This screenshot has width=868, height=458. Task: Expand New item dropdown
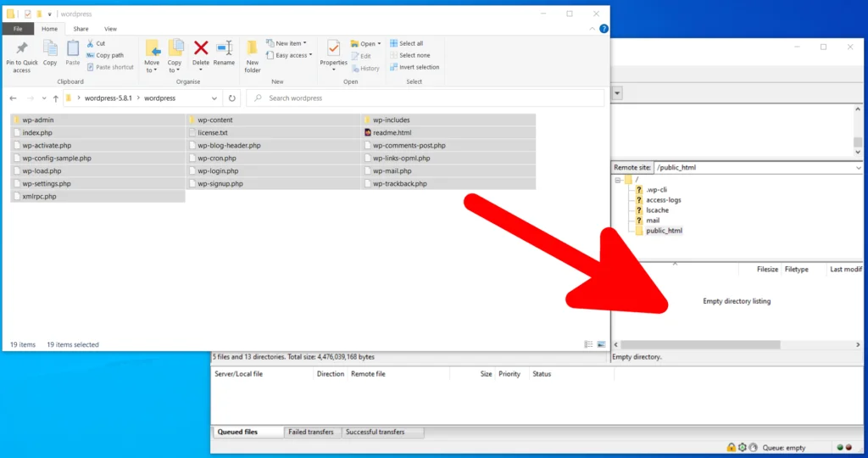304,43
